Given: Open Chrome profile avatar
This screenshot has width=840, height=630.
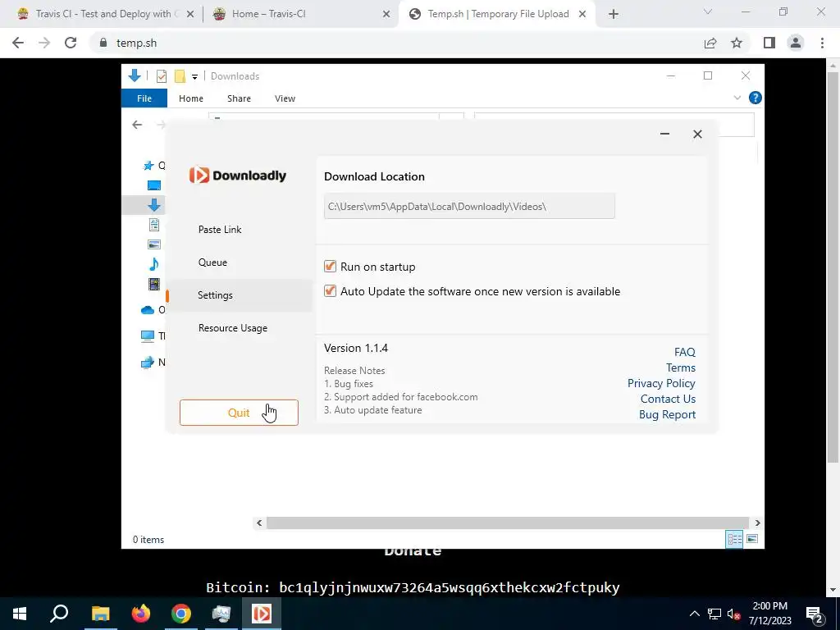Looking at the screenshot, I should pyautogui.click(x=796, y=43).
